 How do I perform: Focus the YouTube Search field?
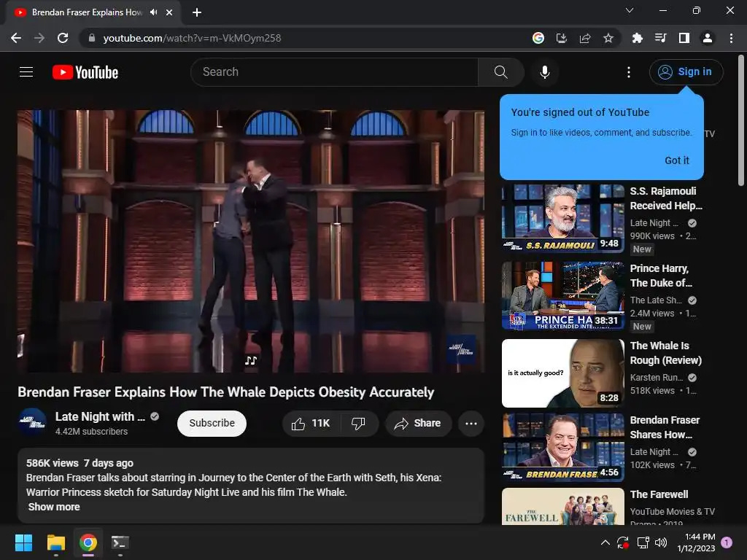click(x=334, y=72)
